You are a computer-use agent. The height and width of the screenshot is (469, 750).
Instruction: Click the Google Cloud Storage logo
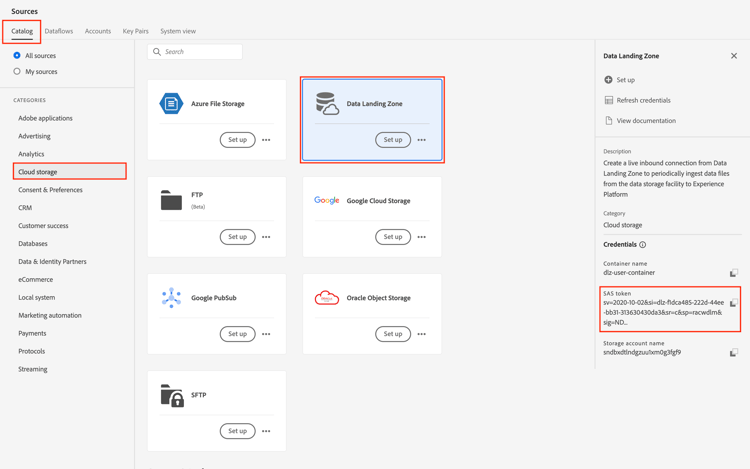[327, 200]
